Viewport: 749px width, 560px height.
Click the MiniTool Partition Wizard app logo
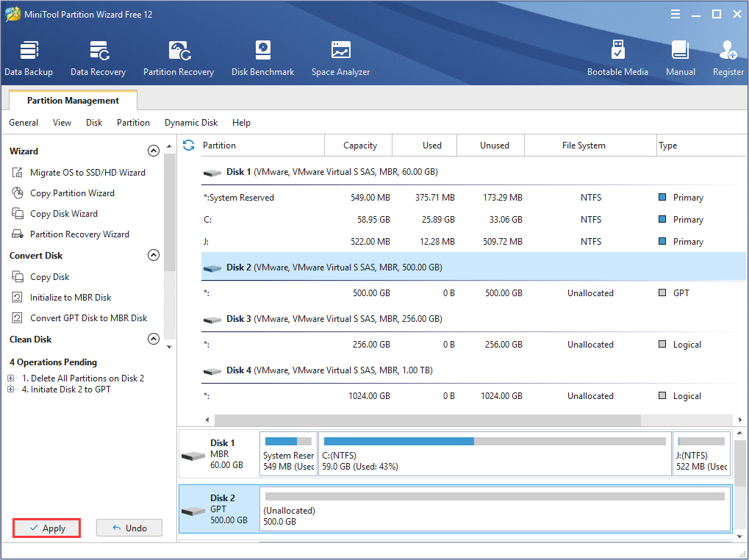(13, 14)
